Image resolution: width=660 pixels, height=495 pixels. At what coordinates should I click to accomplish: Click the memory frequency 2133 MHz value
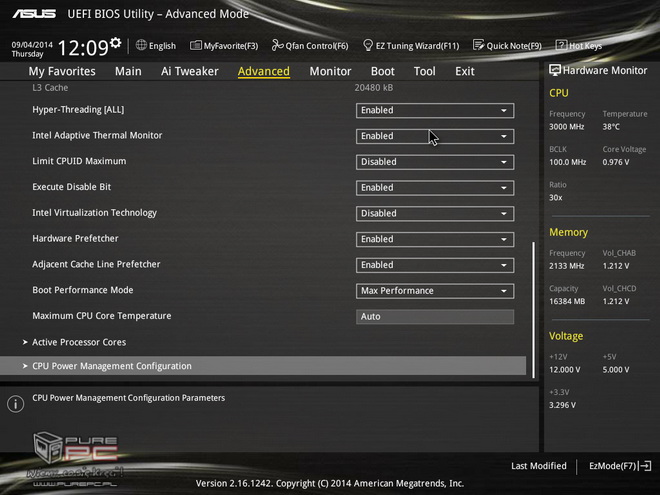pos(567,266)
